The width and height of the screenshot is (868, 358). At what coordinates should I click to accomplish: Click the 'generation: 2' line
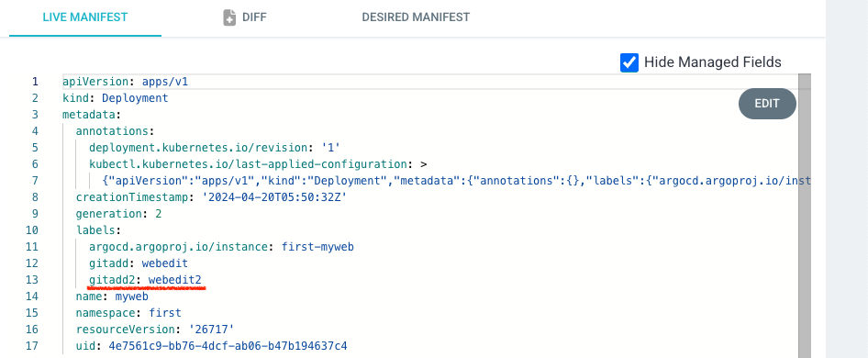click(x=118, y=214)
